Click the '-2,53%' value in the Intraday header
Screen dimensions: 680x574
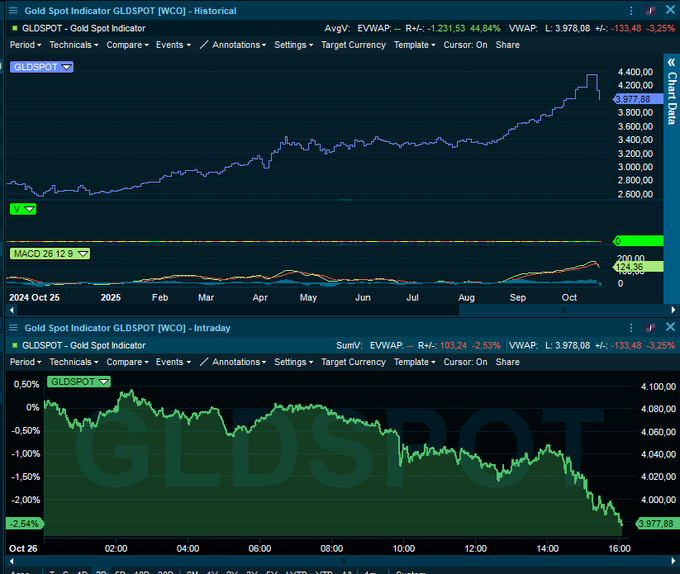coord(486,345)
